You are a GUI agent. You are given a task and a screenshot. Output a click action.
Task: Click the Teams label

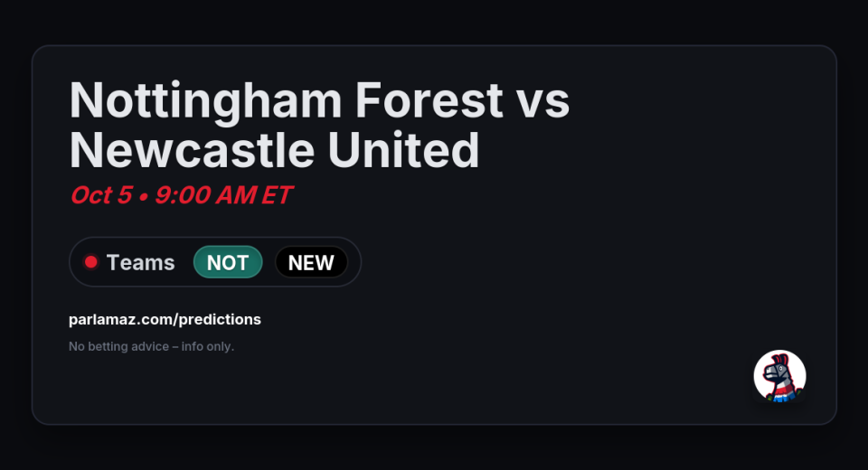(140, 262)
